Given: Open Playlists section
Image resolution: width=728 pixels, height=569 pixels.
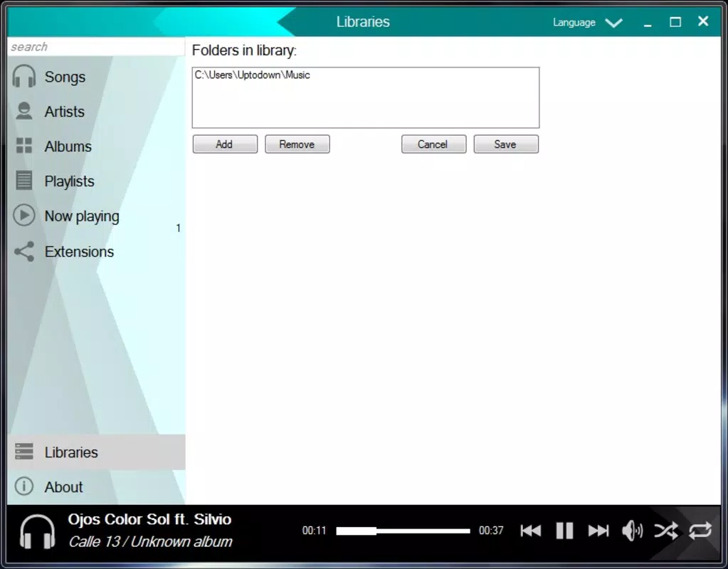Looking at the screenshot, I should (x=97, y=181).
